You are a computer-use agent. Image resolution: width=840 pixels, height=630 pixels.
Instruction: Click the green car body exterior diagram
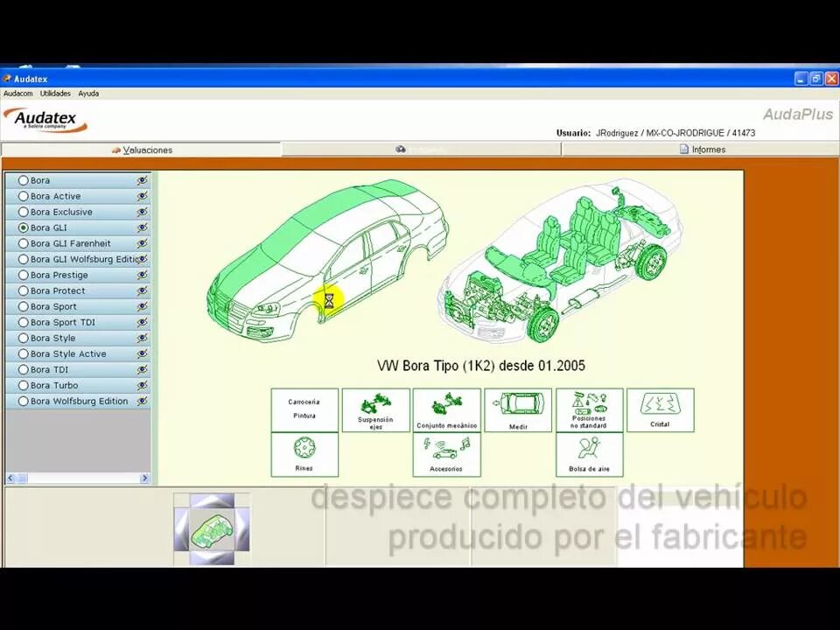coord(327,260)
